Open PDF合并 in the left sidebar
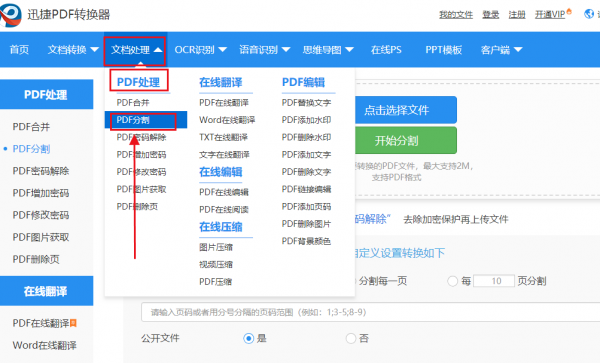The width and height of the screenshot is (600, 363). point(31,127)
